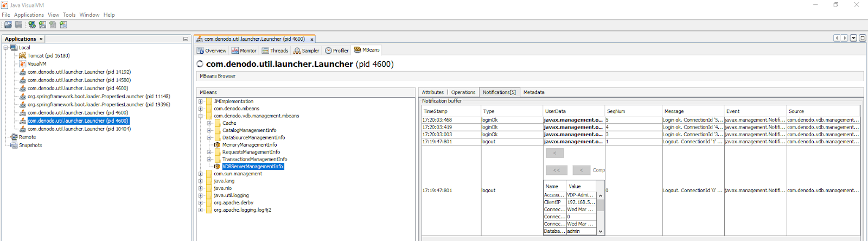868x241 pixels.
Task: Switch to the Threads tab
Action: (275, 50)
